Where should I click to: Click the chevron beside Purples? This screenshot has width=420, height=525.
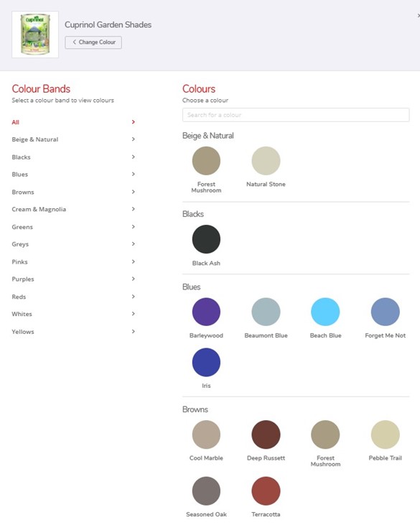134,279
